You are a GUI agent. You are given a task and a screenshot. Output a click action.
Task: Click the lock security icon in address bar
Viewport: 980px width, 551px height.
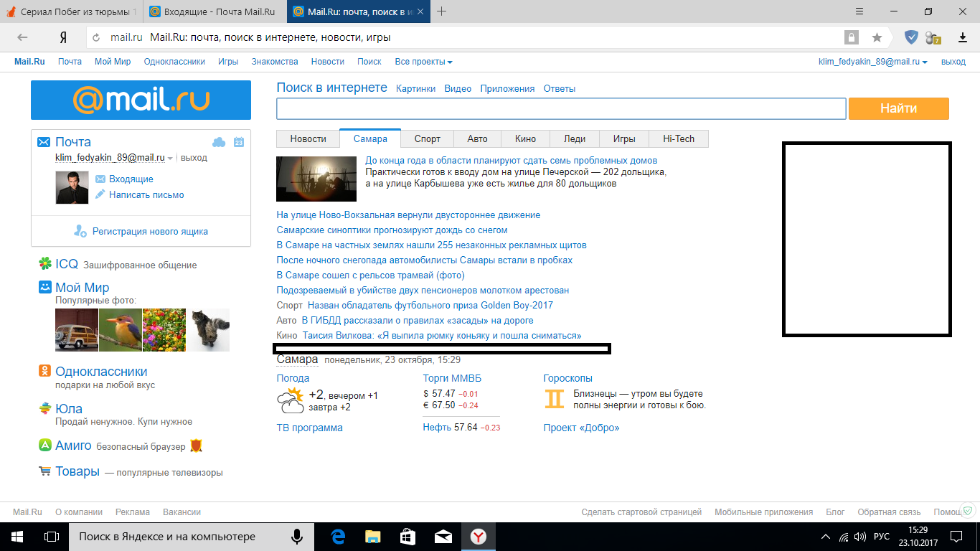tap(851, 37)
